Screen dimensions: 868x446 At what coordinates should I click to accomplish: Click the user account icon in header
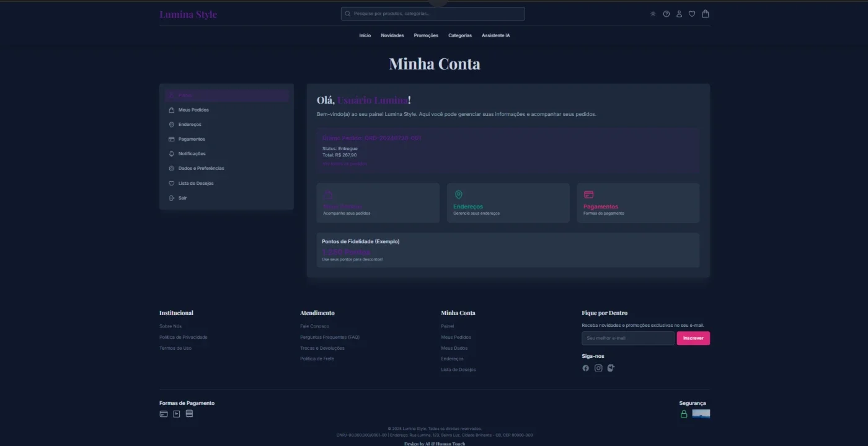679,14
